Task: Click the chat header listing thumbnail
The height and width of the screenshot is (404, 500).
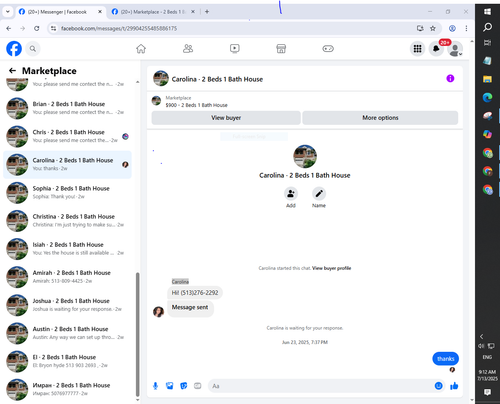Action: point(161,78)
